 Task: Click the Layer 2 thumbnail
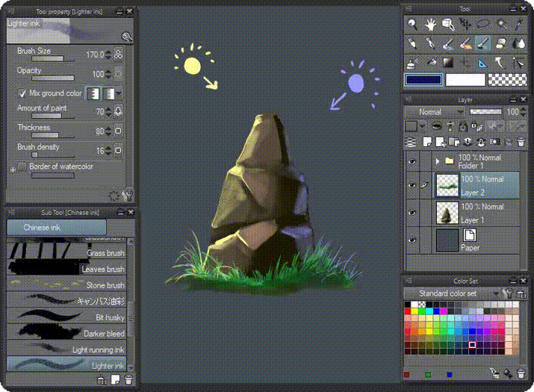[447, 185]
